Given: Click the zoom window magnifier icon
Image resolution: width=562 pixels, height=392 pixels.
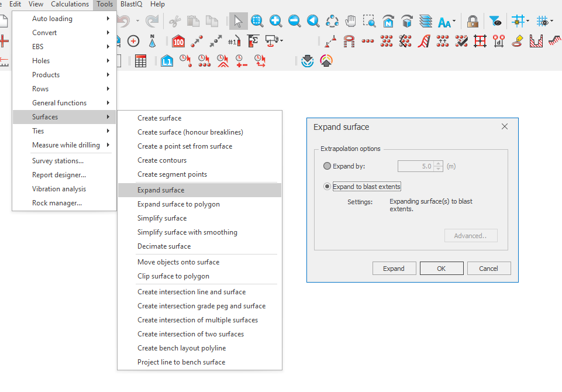Looking at the screenshot, I should [x=257, y=21].
